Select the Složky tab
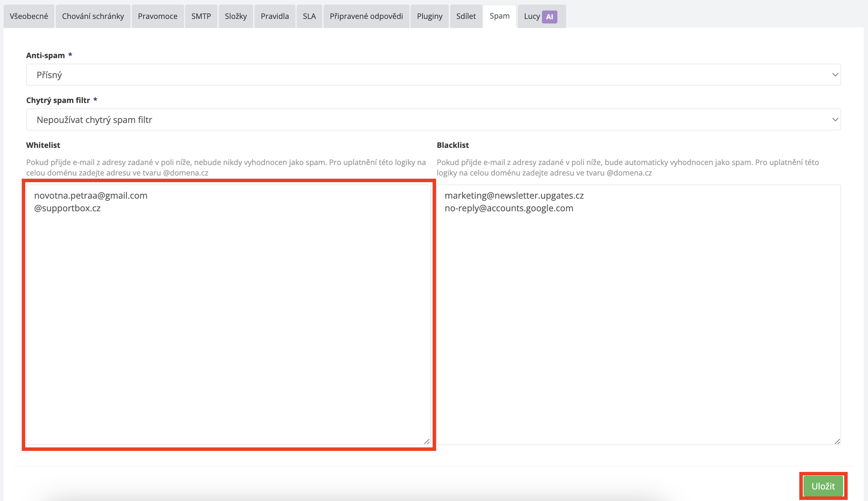Viewport: 868px width, 501px height. 236,16
